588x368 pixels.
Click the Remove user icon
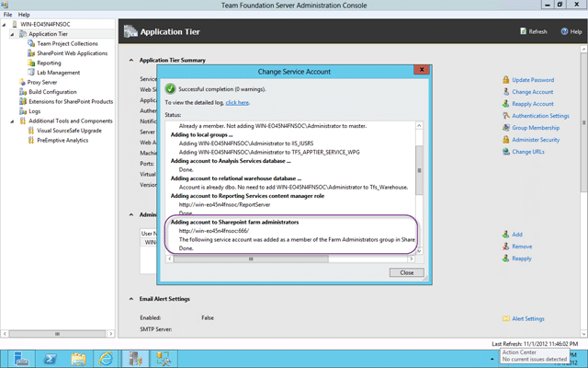[x=506, y=247]
